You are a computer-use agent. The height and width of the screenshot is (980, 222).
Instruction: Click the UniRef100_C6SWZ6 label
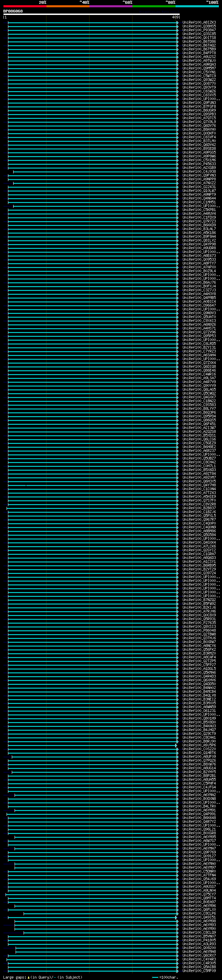point(199,91)
